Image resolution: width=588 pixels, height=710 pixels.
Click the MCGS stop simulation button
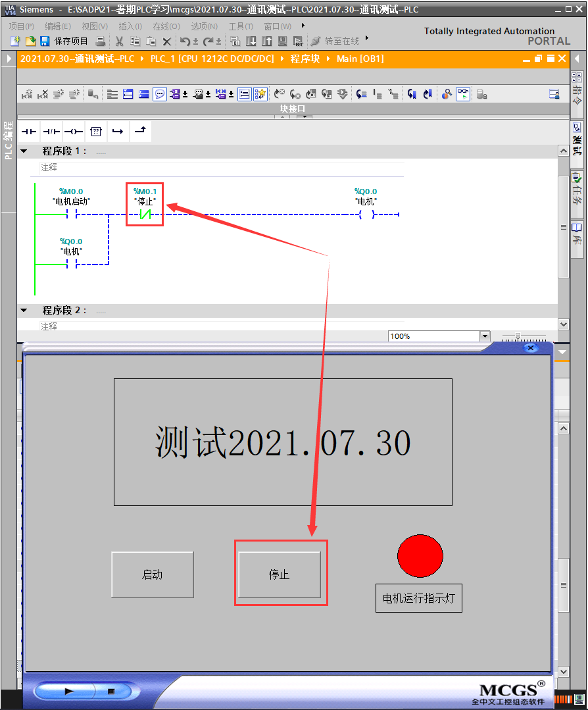(x=111, y=691)
